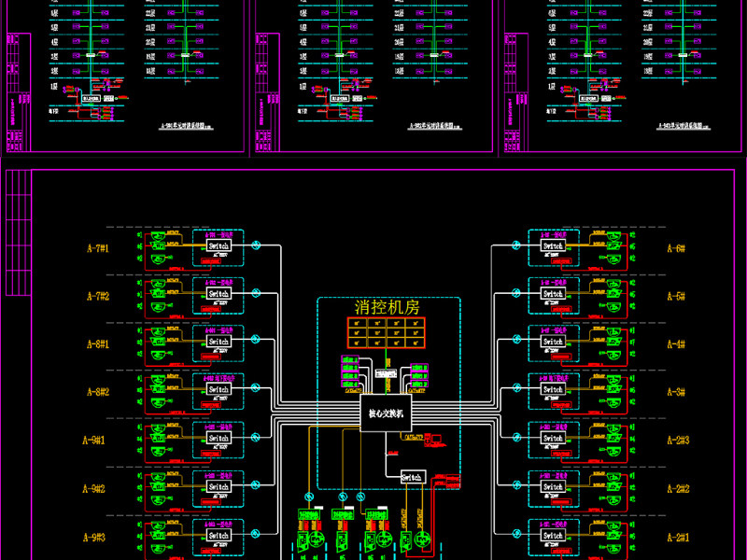This screenshot has height=560, width=747.
Task: Click the A-5# building label
Action: 676,296
